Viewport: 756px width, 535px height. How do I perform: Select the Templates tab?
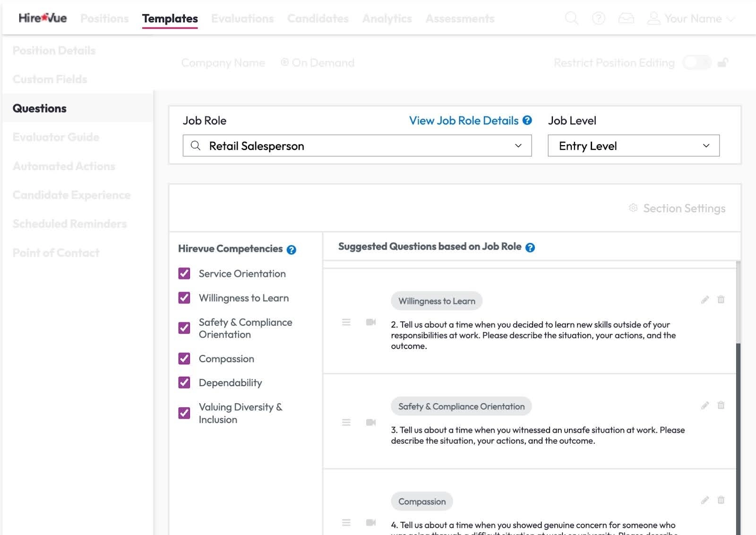click(170, 18)
